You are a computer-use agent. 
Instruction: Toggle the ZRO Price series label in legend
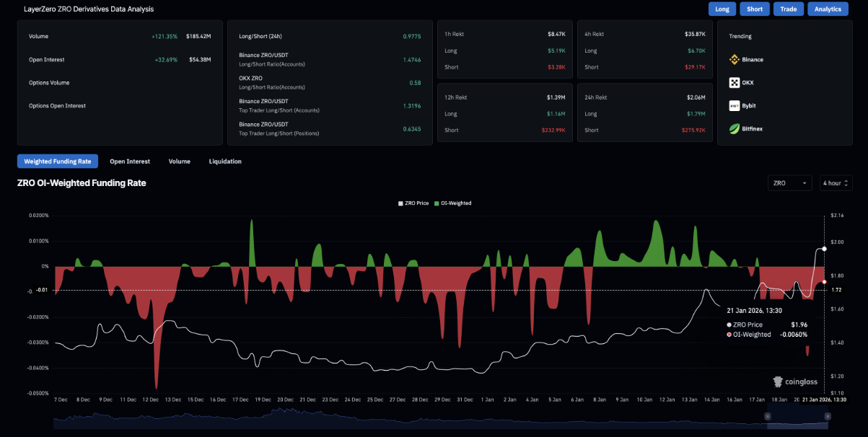418,203
